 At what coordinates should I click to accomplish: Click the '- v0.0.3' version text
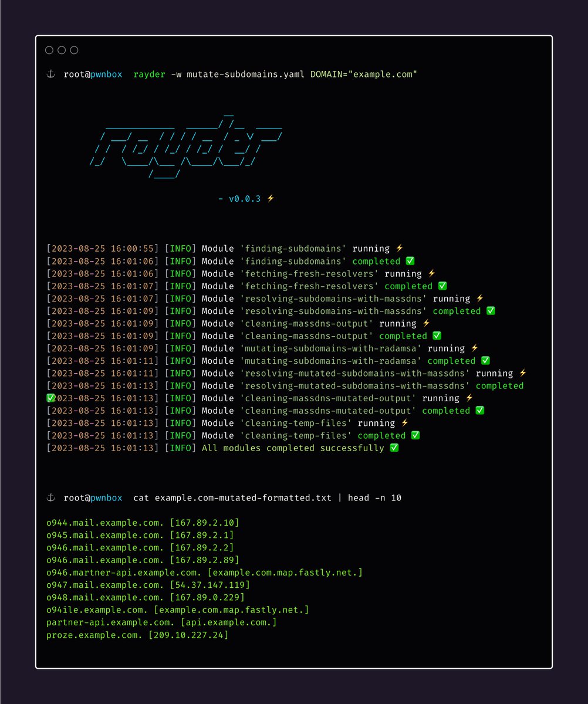click(240, 199)
